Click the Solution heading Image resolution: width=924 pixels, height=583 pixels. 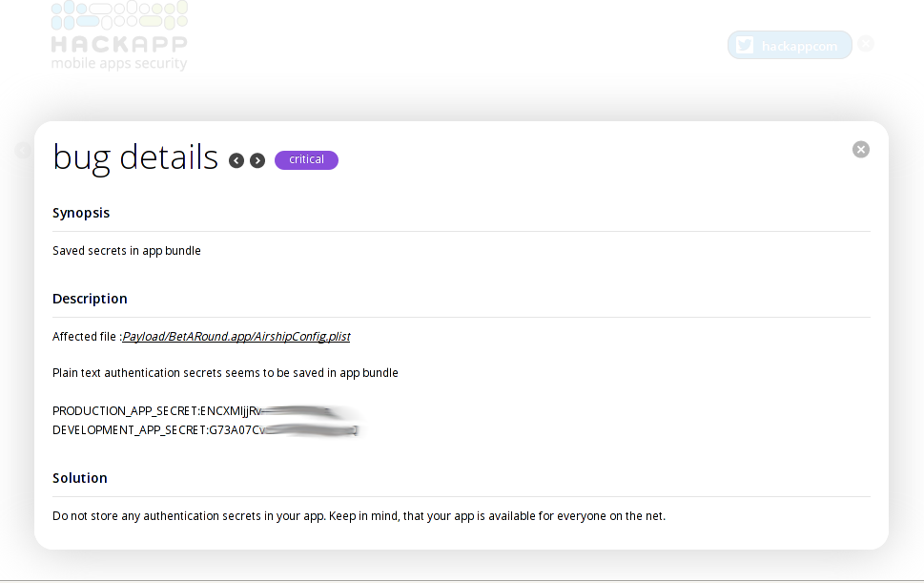(x=80, y=478)
